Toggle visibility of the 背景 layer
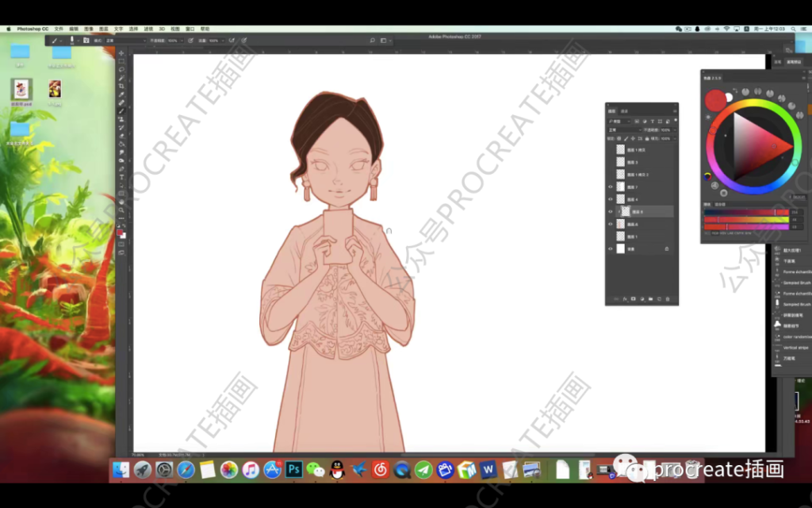 pyautogui.click(x=611, y=249)
